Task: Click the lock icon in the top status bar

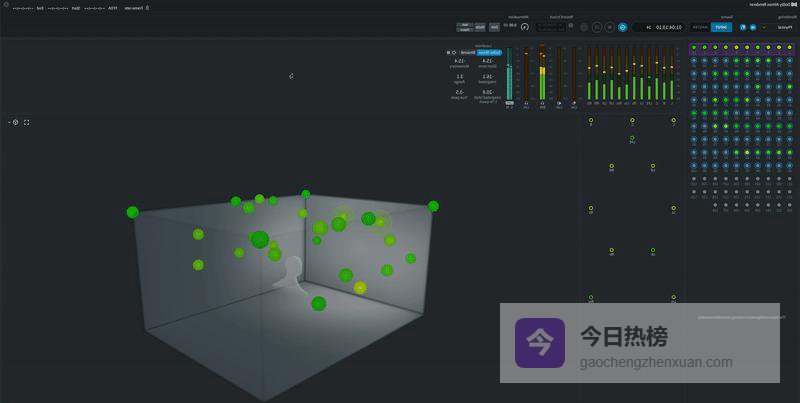Action: tap(148, 7)
